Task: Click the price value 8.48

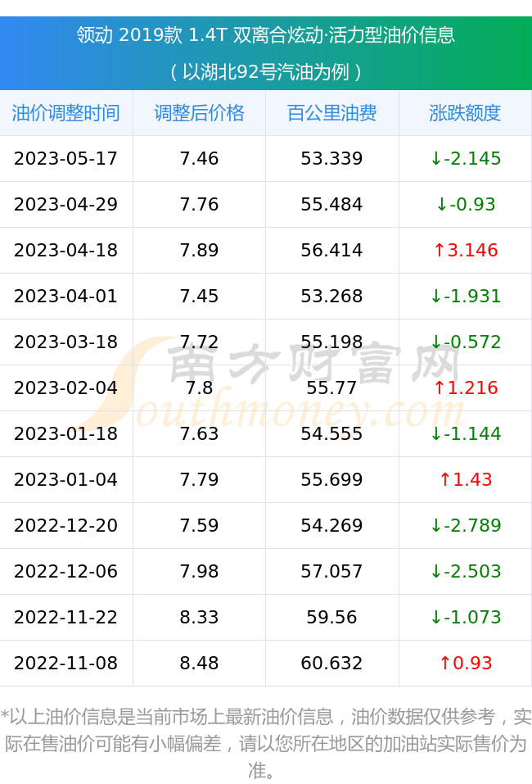Action: [x=200, y=663]
